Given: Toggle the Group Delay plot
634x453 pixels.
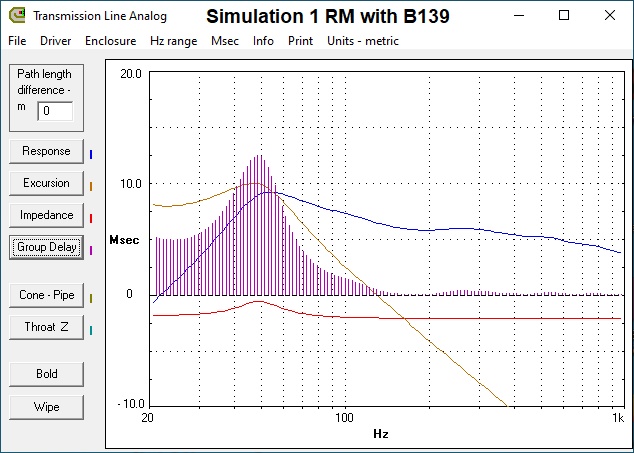Looking at the screenshot, I should (x=46, y=247).
